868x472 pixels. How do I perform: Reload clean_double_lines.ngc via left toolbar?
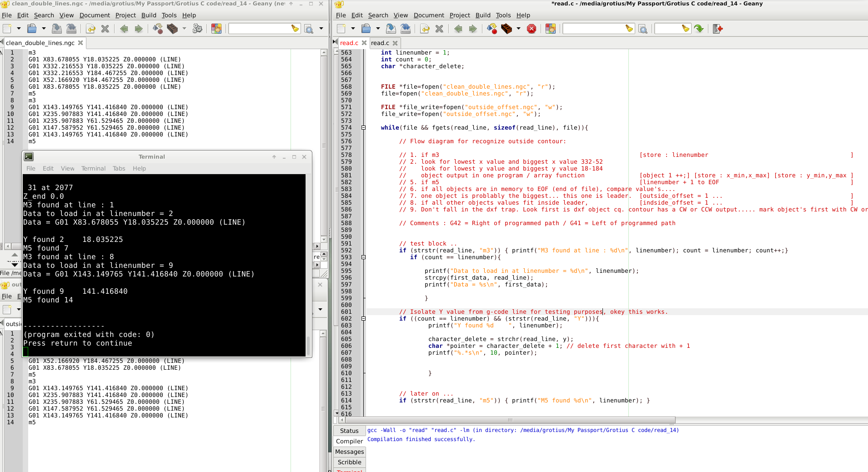click(x=90, y=29)
